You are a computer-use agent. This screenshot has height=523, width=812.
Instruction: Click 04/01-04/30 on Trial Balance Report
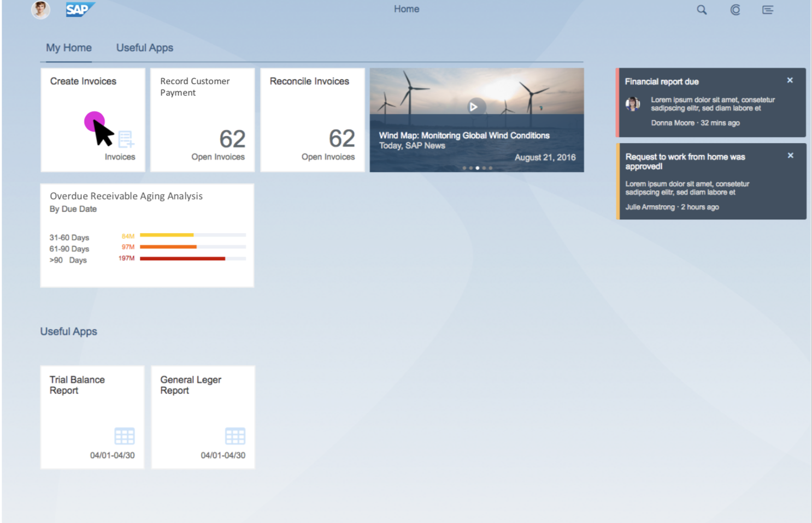coord(113,455)
